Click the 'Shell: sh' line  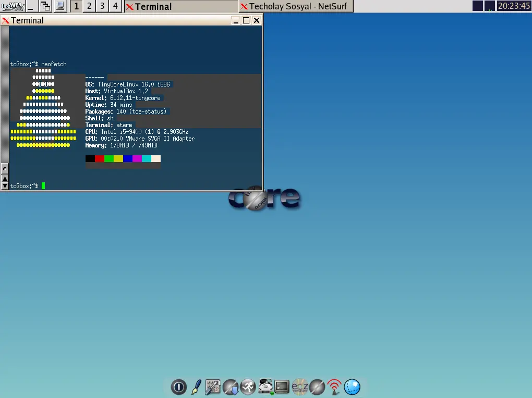(100, 118)
